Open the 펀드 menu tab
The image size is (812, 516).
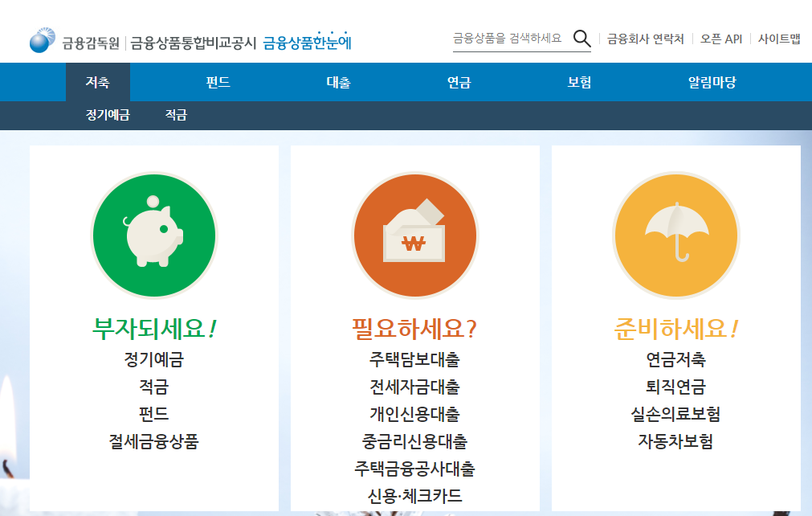click(218, 82)
